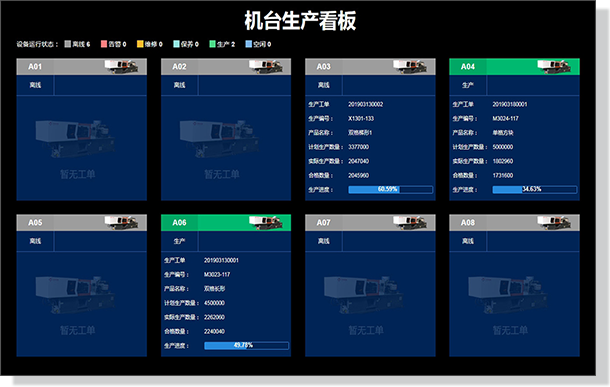Click the A03 production progress bar at 60.59%
This screenshot has width=610, height=387.
[391, 189]
